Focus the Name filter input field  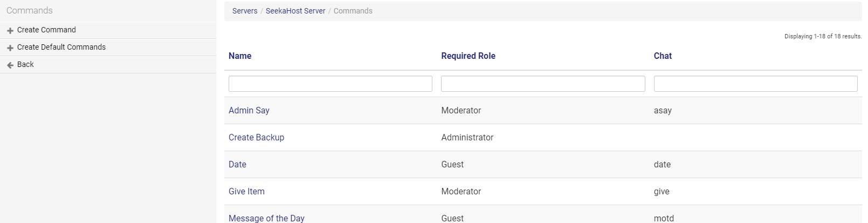click(x=330, y=84)
